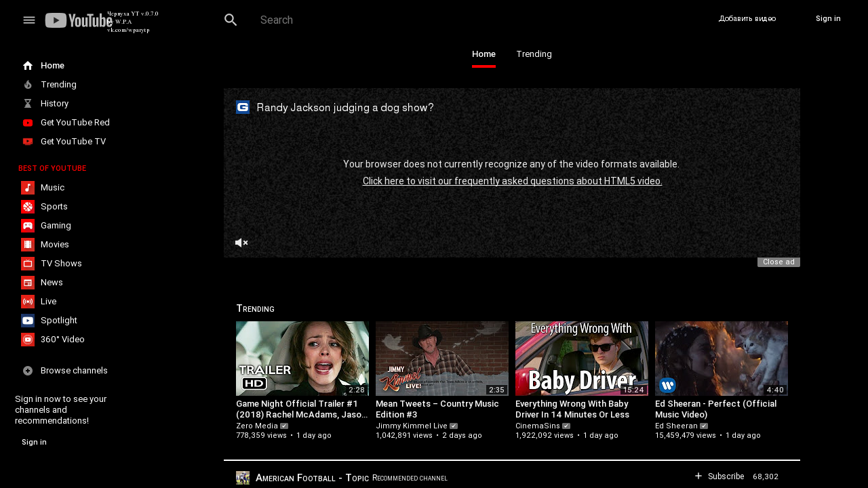Switch to the Trending tab
868x488 pixels.
(x=534, y=54)
